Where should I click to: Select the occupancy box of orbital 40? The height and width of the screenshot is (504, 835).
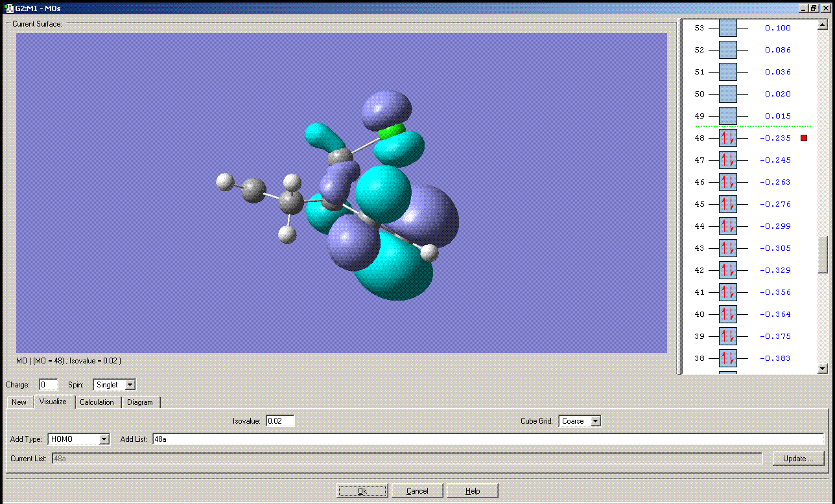point(728,314)
